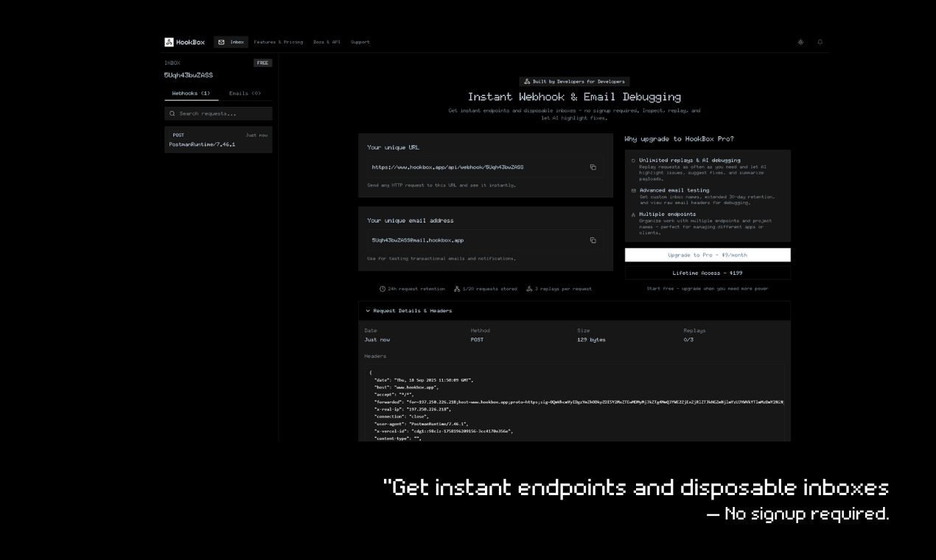Screen dimensions: 936x560
Task: Switch to the Webhooks (1) tab
Action: [191, 94]
